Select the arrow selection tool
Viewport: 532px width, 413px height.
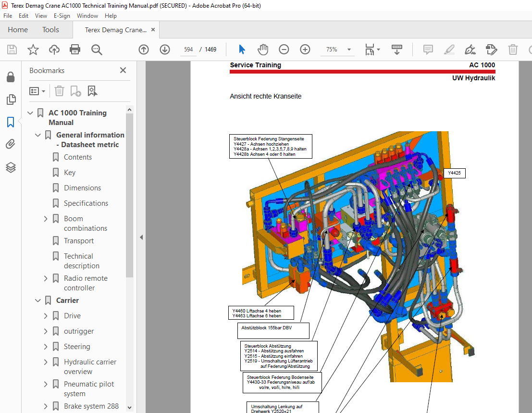point(242,50)
